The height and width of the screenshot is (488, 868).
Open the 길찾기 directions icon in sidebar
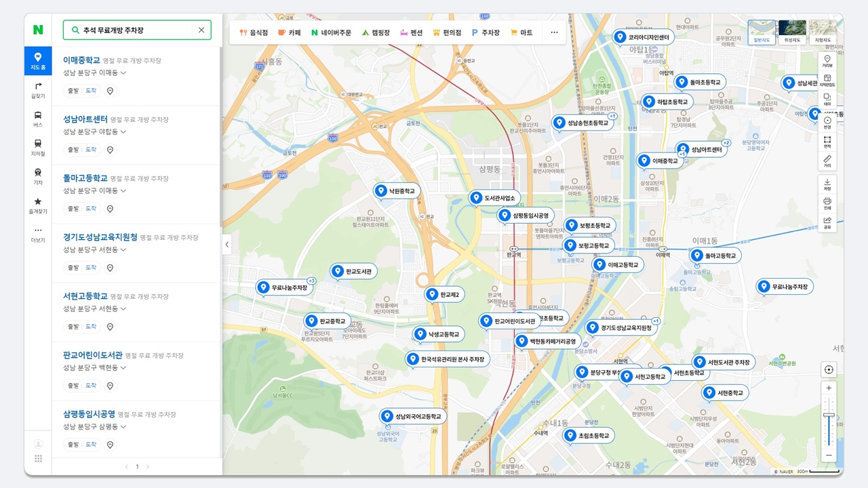(38, 89)
